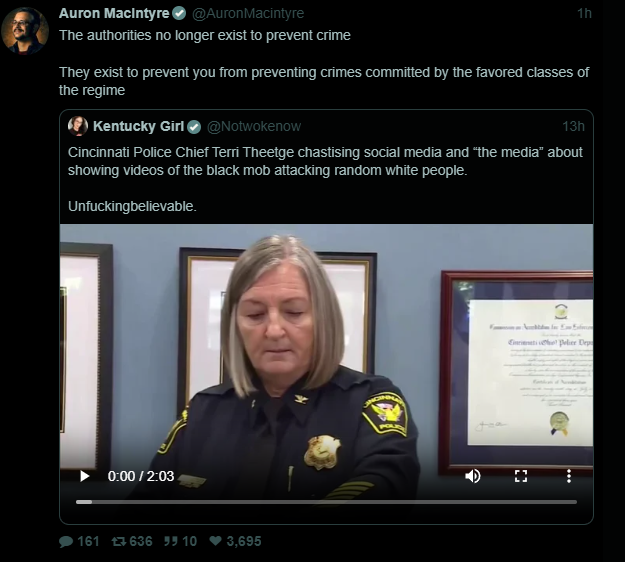
Task: Click the @AuronMacintyre handle
Action: (x=248, y=14)
